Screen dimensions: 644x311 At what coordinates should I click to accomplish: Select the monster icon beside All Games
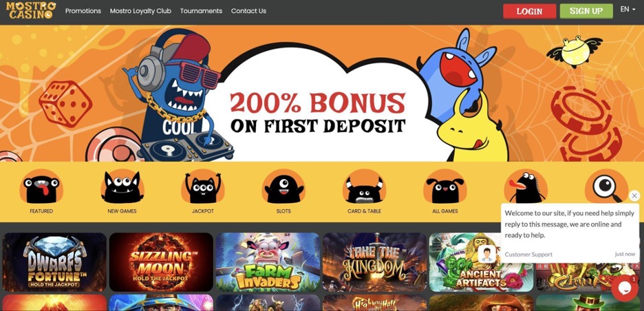pos(526,187)
